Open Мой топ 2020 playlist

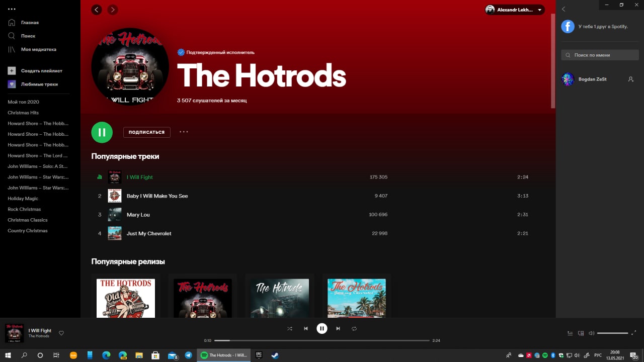(x=23, y=102)
